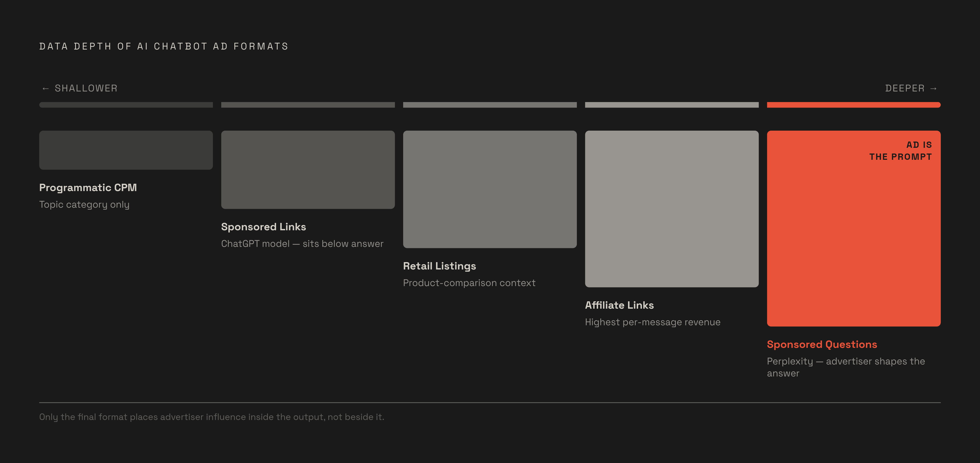The image size is (980, 463).
Task: Select the Affiliate Links light gray block
Action: [x=672, y=209]
